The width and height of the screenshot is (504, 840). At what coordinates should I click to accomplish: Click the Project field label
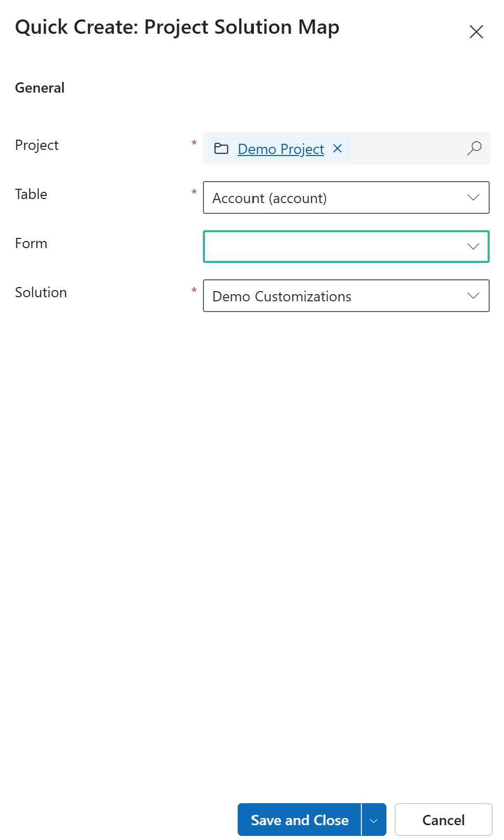(36, 145)
